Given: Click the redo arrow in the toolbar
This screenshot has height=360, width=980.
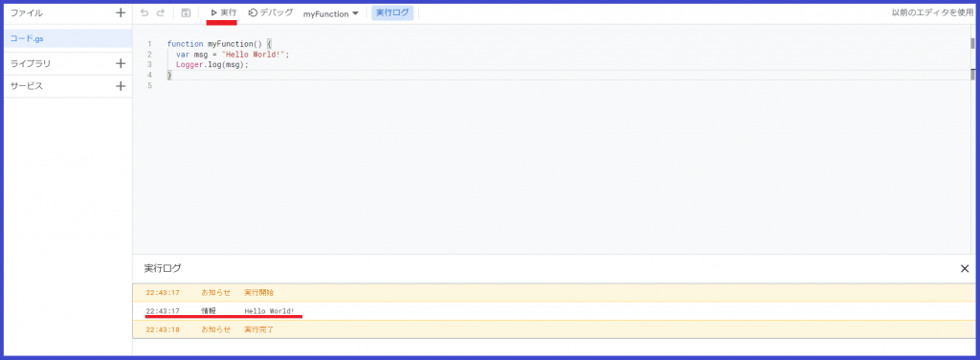Looking at the screenshot, I should [161, 12].
